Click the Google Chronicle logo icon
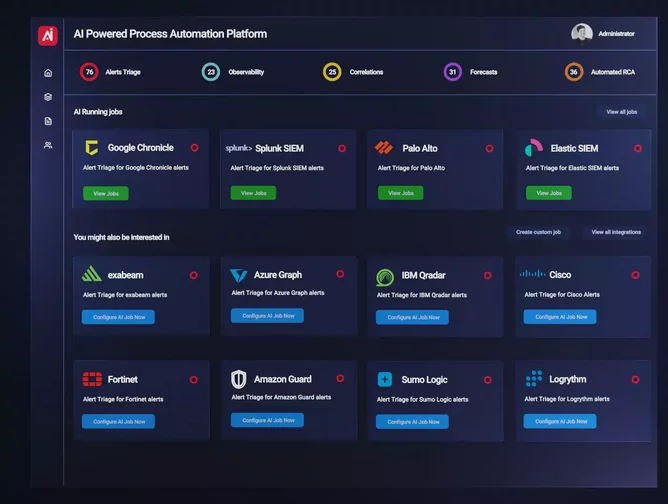 click(x=92, y=147)
